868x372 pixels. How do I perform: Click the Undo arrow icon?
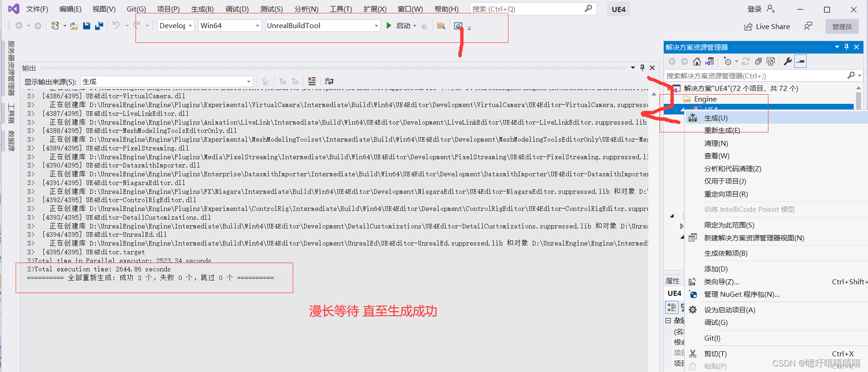pos(116,25)
